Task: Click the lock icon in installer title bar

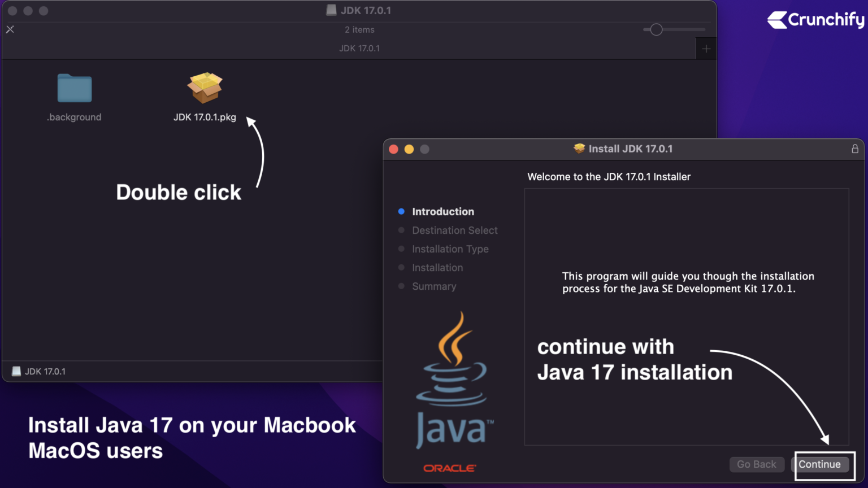Action: pos(855,149)
